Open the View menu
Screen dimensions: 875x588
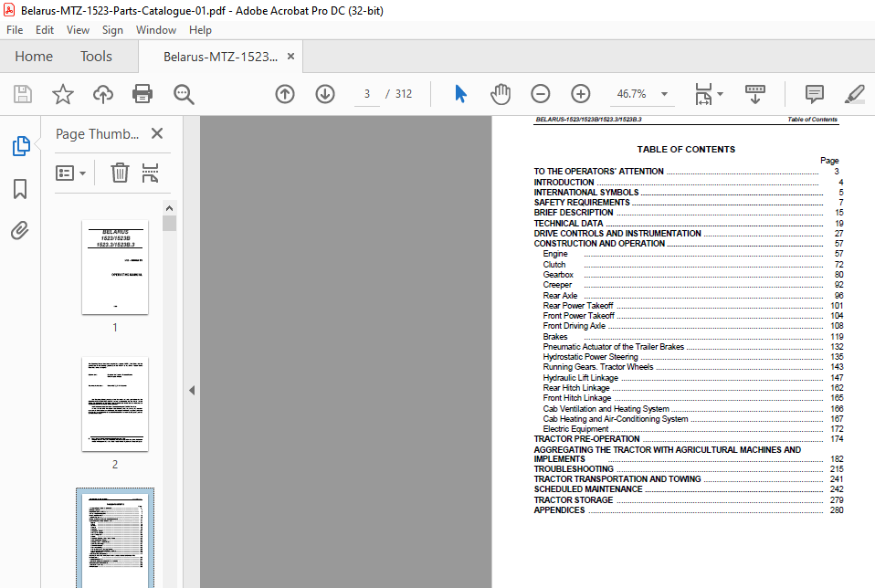coord(79,30)
